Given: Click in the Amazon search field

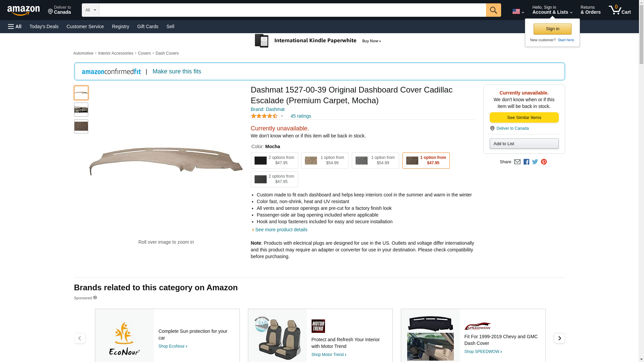Looking at the screenshot, I should (x=292, y=10).
